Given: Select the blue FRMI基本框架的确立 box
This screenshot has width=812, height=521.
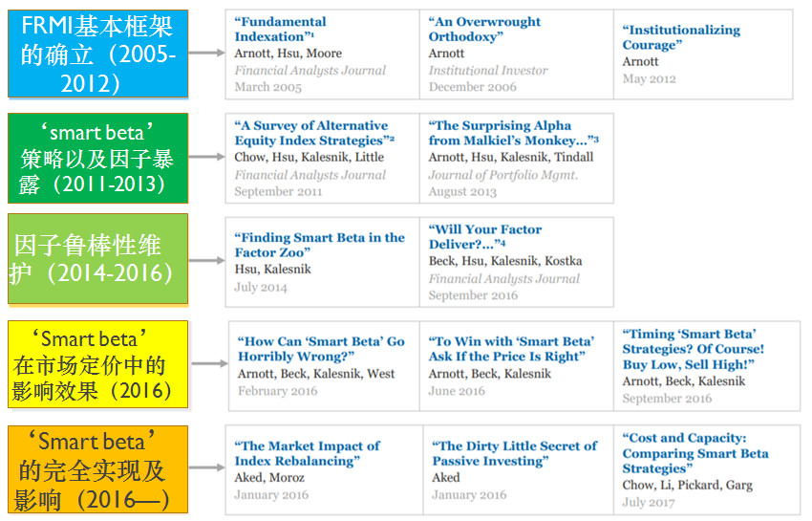Looking at the screenshot, I should coord(97,54).
